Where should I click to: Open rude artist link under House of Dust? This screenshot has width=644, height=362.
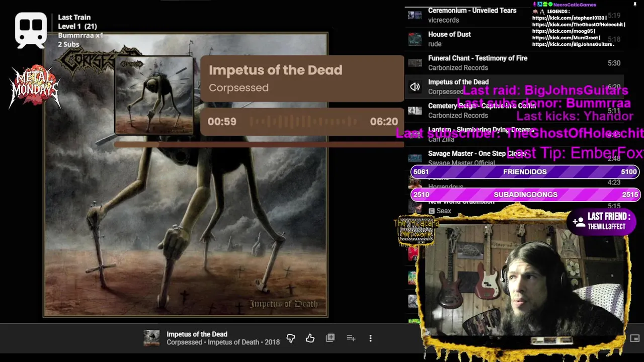pos(435,44)
